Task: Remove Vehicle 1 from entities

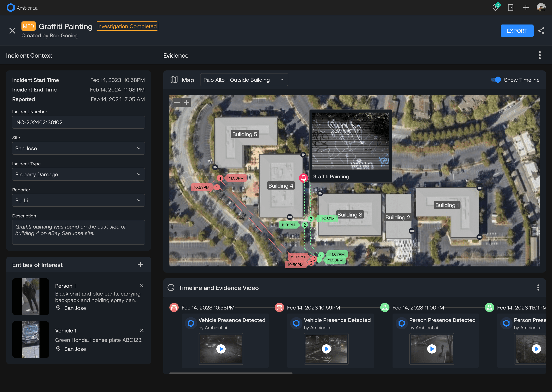Action: (x=142, y=330)
